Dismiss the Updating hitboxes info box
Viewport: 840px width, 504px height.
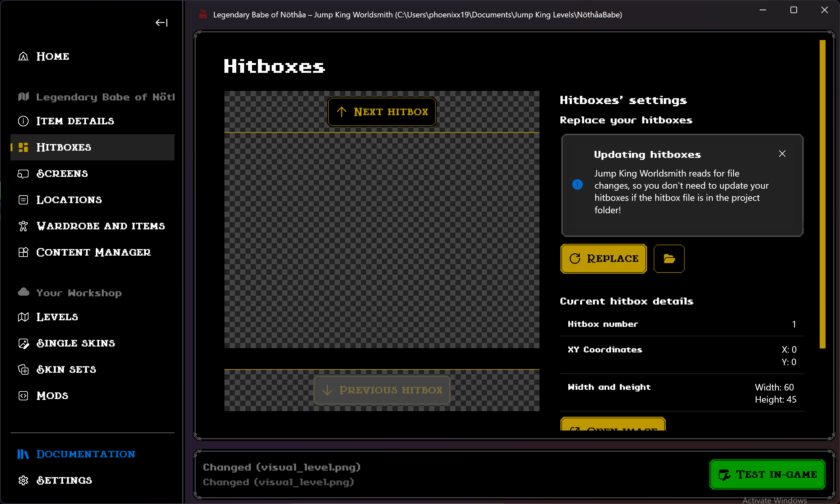tap(782, 154)
